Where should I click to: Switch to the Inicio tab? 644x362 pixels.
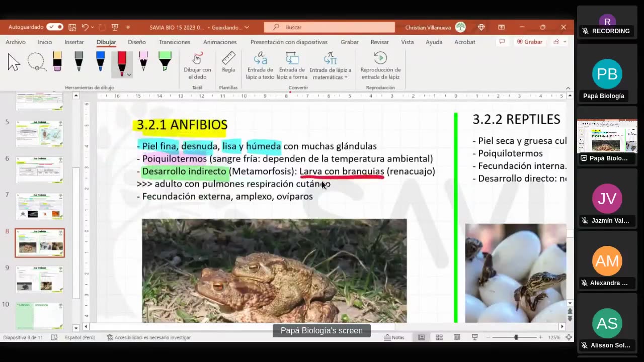coord(45,42)
